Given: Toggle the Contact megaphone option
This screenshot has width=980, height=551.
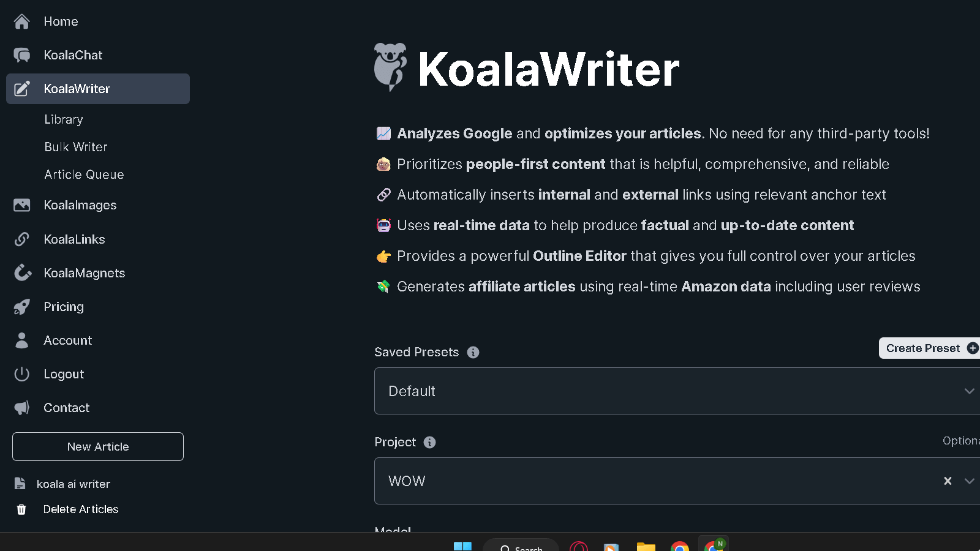Looking at the screenshot, I should (x=21, y=407).
